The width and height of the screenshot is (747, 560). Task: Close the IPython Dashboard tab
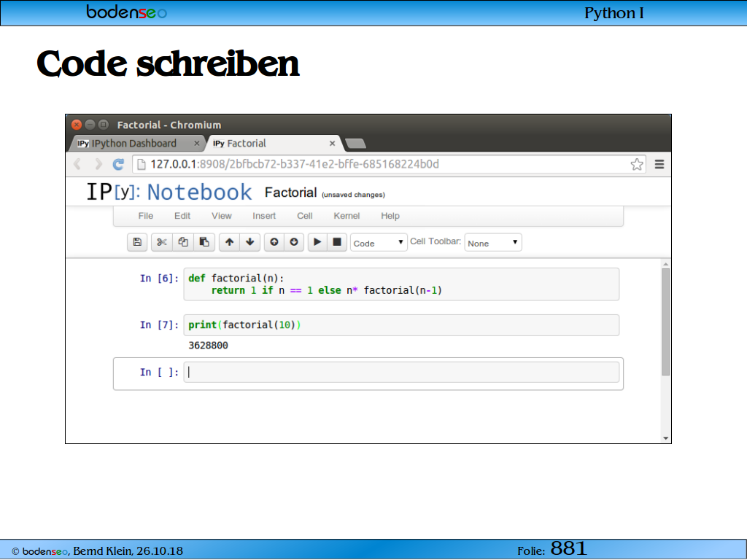point(197,144)
